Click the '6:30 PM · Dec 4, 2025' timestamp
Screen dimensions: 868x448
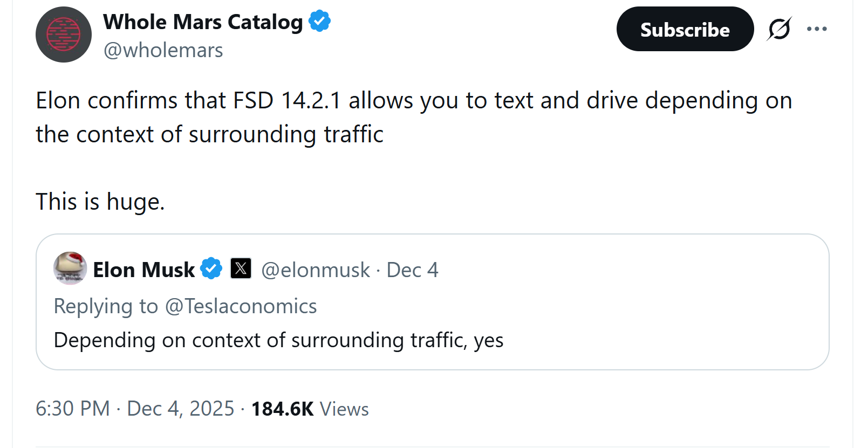click(x=135, y=409)
